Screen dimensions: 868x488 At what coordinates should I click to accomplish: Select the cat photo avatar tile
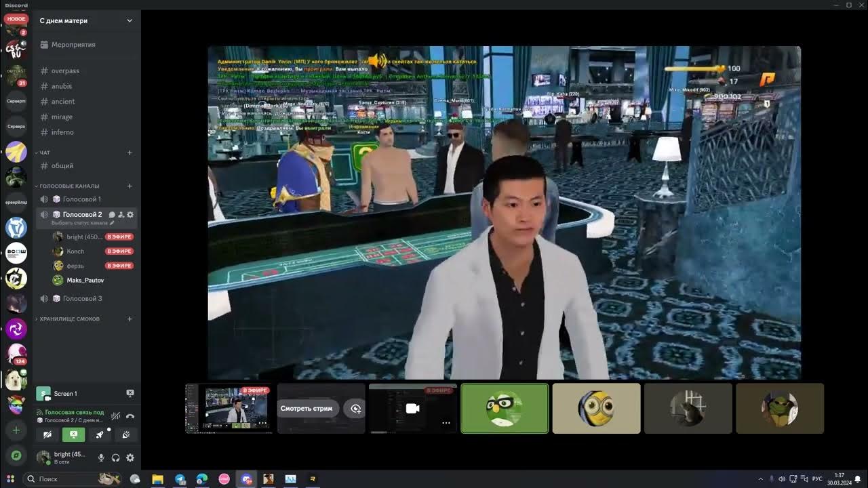click(688, 408)
